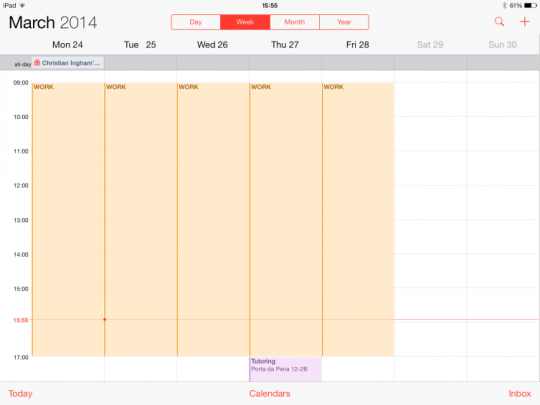Image resolution: width=540 pixels, height=405 pixels.
Task: Tap the battery indicator in status bar
Action: coord(530,5)
